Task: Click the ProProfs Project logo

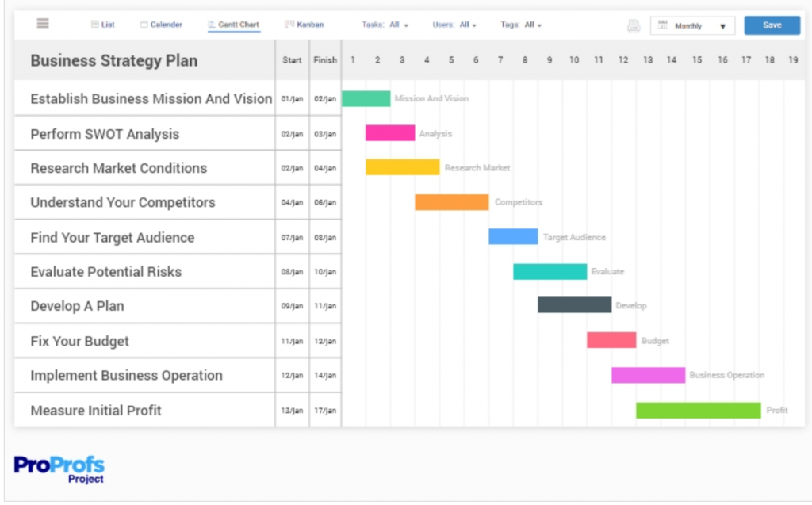Action: pyautogui.click(x=59, y=469)
